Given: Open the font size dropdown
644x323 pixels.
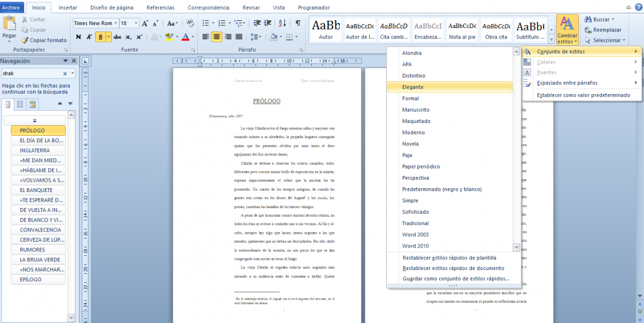Looking at the screenshot, I should (x=135, y=23).
